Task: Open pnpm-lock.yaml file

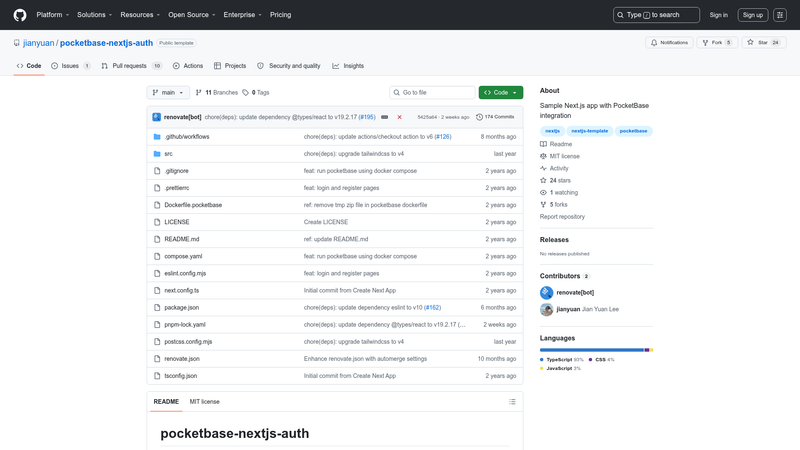Action: coord(185,324)
